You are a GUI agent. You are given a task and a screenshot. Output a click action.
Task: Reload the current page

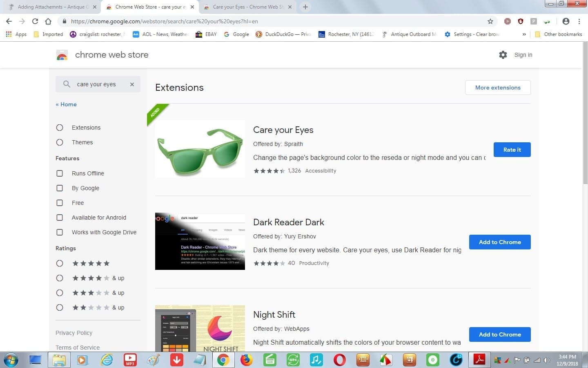[35, 21]
